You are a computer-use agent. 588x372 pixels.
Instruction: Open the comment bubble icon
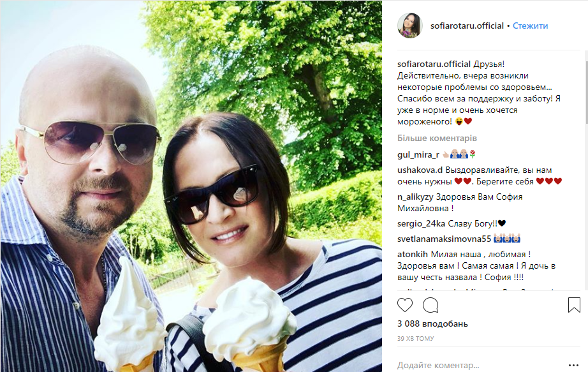(430, 305)
